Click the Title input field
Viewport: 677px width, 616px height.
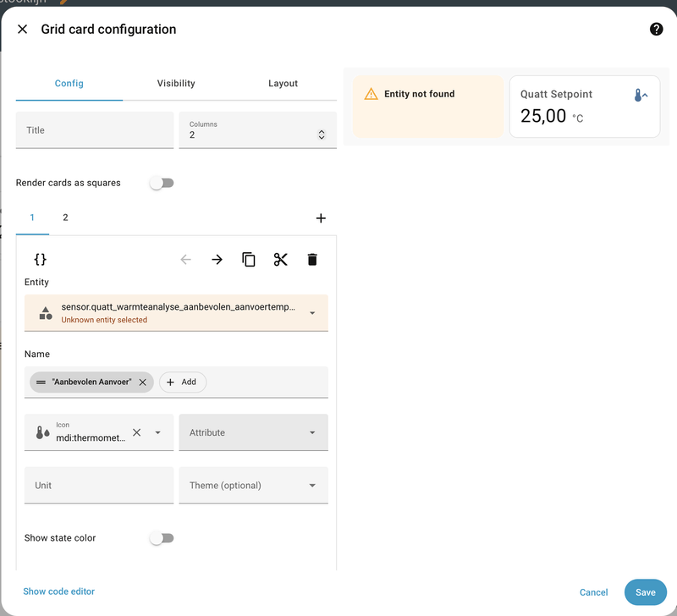[95, 130]
